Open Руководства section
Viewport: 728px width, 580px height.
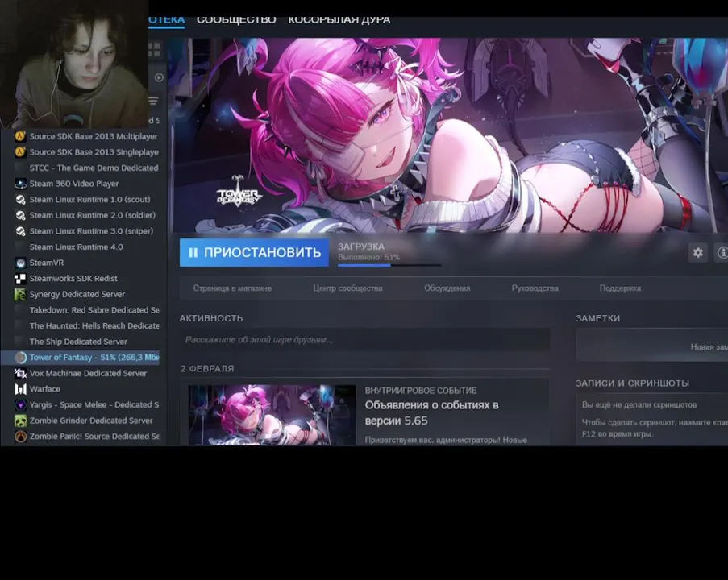(535, 288)
